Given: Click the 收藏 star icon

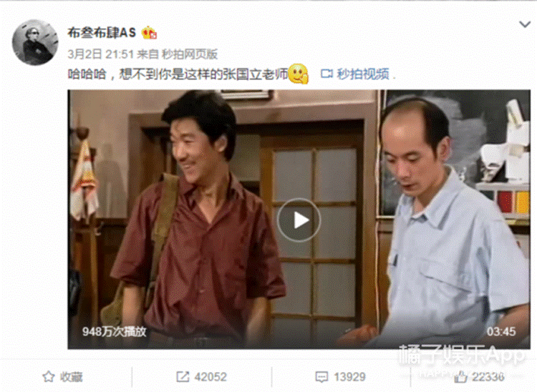Looking at the screenshot, I should point(48,376).
